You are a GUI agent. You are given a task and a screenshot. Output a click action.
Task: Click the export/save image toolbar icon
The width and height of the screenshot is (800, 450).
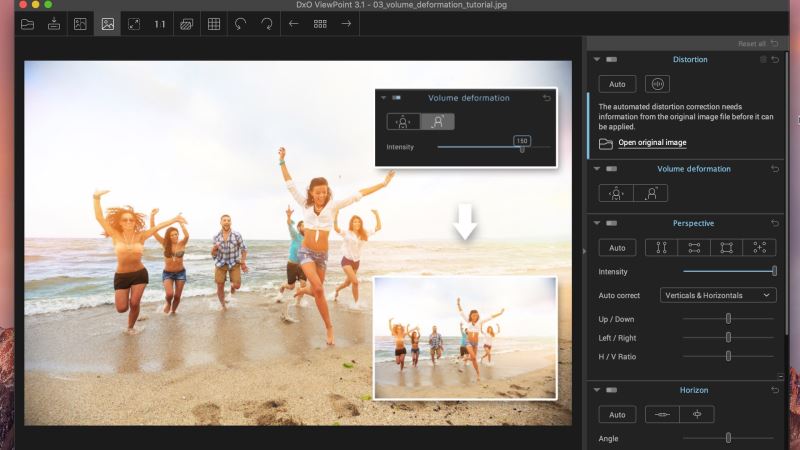[54, 24]
